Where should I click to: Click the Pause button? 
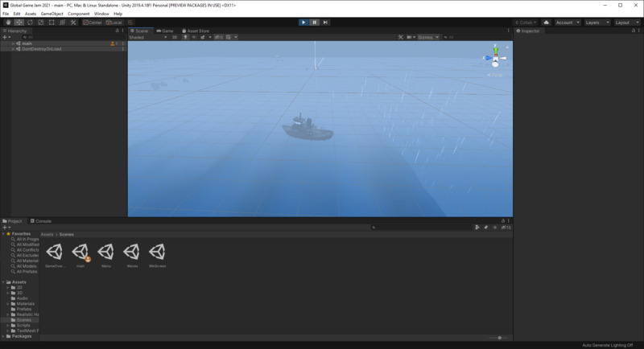pyautogui.click(x=314, y=23)
